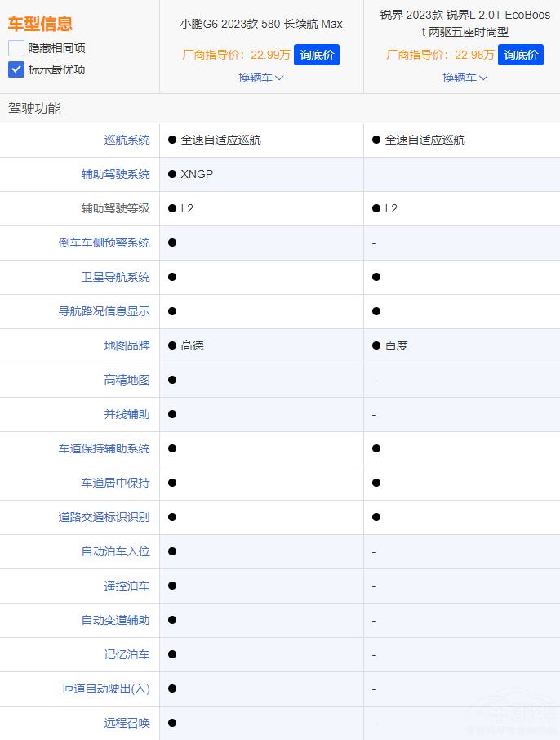Open the 辅助驾驶系统 parameter link
Viewport: 560px width, 740px height.
115,174
